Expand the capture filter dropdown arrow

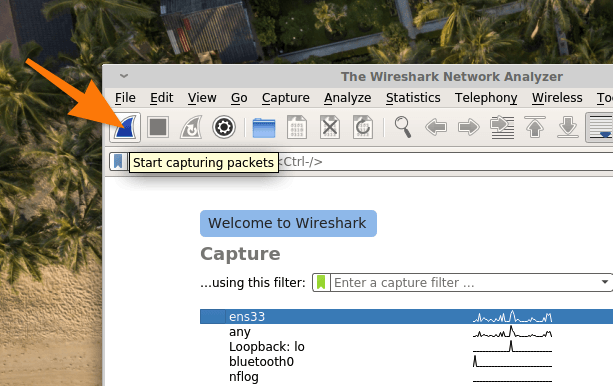point(605,282)
